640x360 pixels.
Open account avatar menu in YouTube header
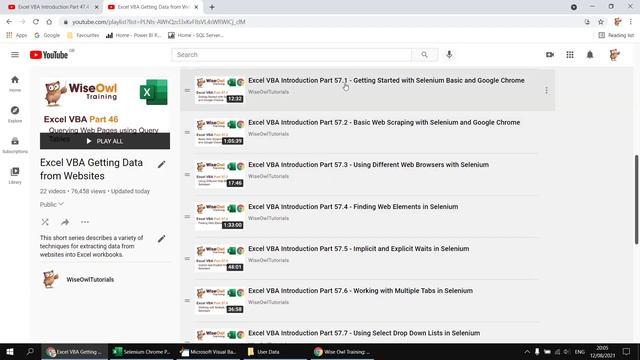point(615,55)
